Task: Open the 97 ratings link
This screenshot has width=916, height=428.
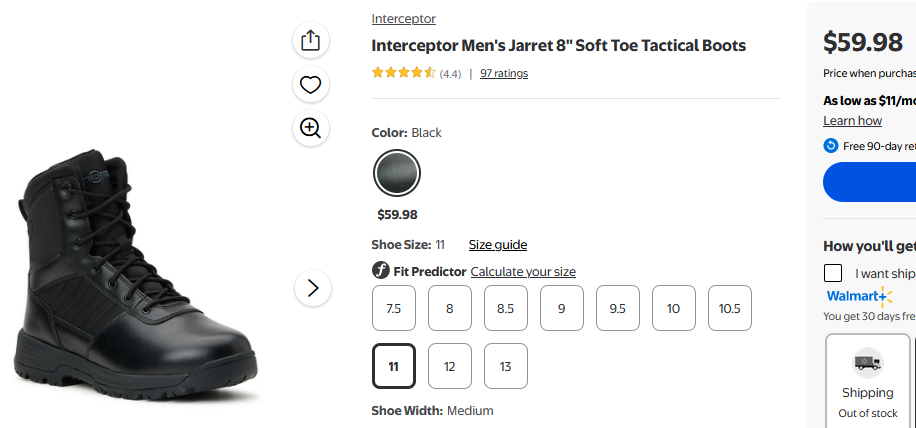Action: 504,73
